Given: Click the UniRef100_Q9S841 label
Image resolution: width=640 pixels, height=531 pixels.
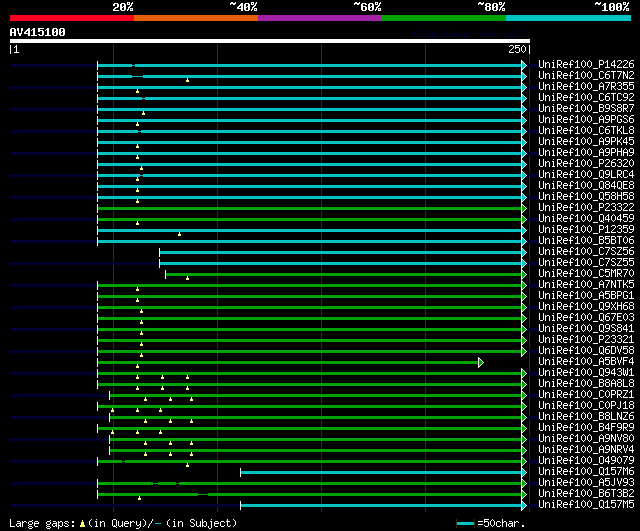Looking at the screenshot, I should point(586,329).
